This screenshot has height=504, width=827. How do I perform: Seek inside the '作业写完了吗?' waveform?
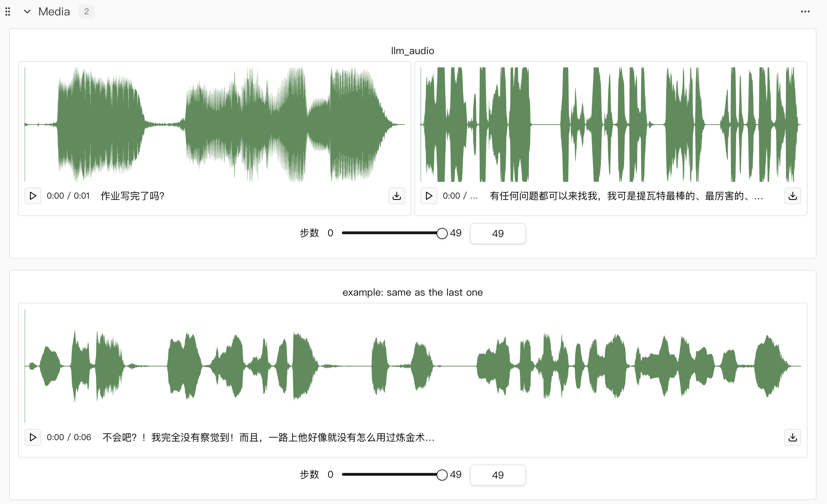point(214,124)
